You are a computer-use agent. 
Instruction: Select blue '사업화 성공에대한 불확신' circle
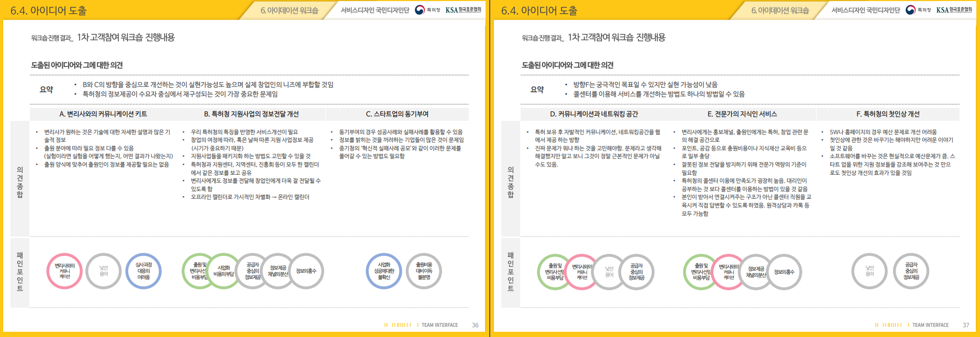(384, 271)
